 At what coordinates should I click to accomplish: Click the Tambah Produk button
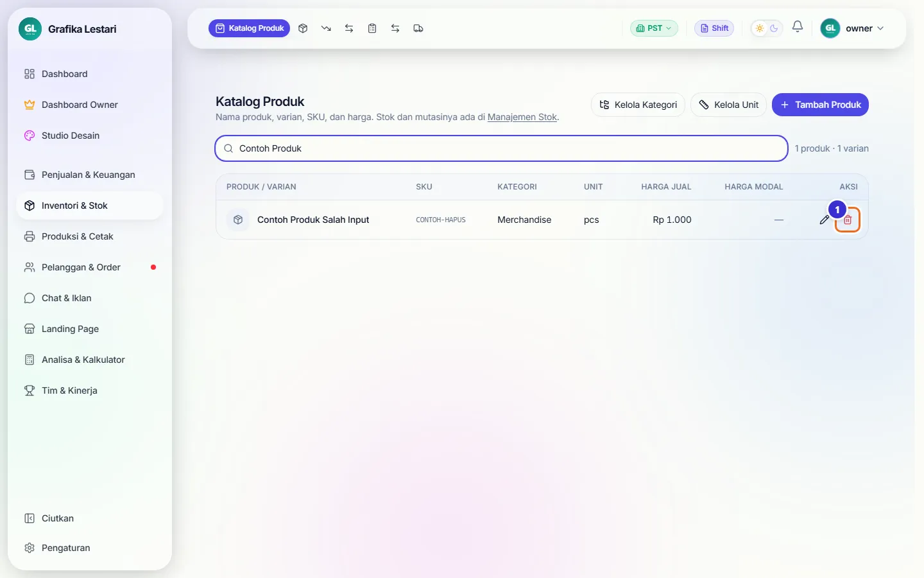[x=820, y=105]
